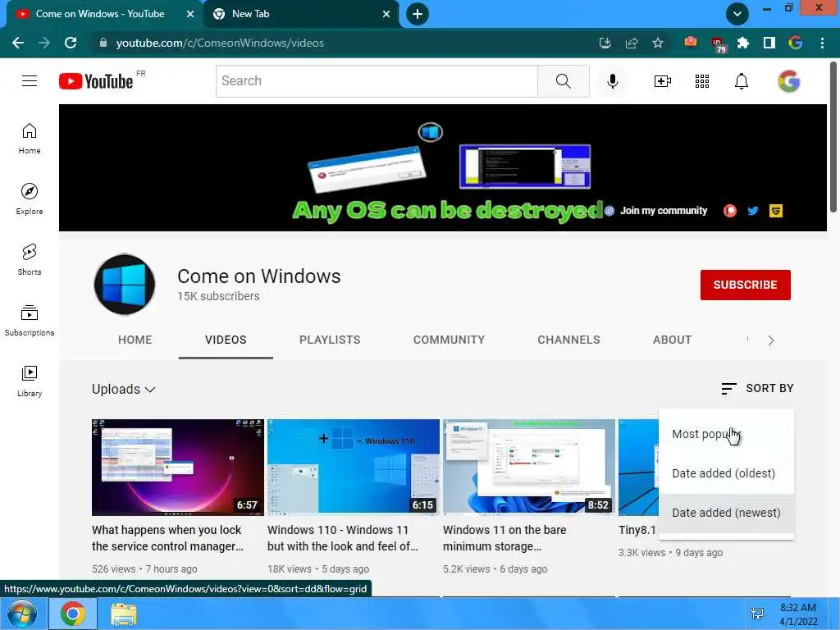Open the SORT BY menu
Image resolution: width=840 pixels, height=630 pixels.
click(757, 388)
